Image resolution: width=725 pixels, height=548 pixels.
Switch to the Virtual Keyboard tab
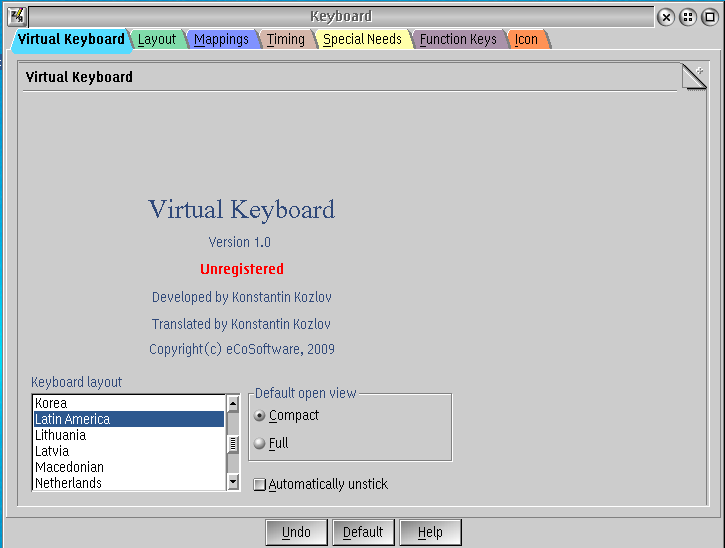pos(71,39)
